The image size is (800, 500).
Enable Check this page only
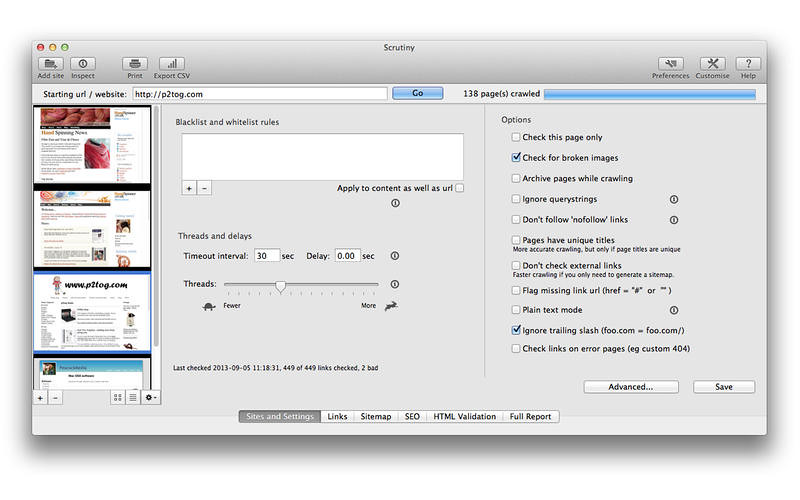[x=516, y=137]
